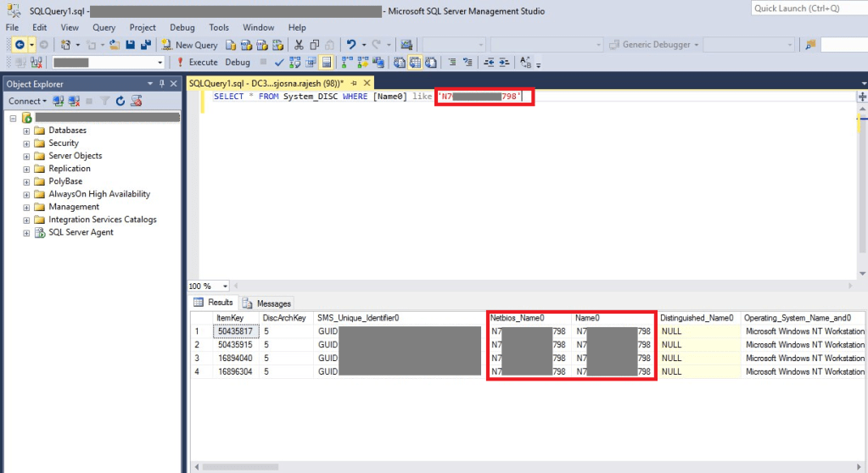Image resolution: width=868 pixels, height=473 pixels.
Task: Open the Query menu
Action: pos(104,27)
